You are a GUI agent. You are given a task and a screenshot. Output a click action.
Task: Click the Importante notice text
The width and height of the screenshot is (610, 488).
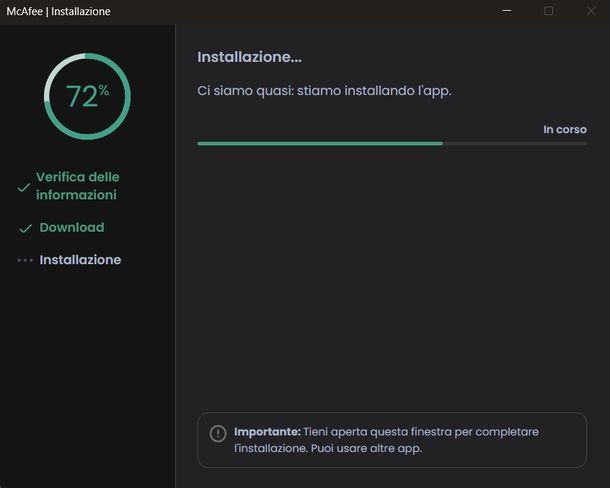pos(386,440)
